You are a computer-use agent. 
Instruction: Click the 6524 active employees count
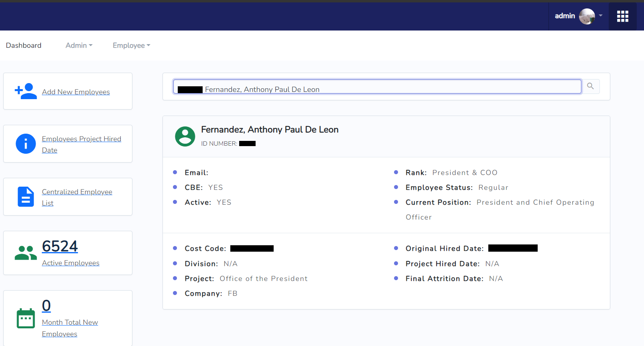[60, 246]
